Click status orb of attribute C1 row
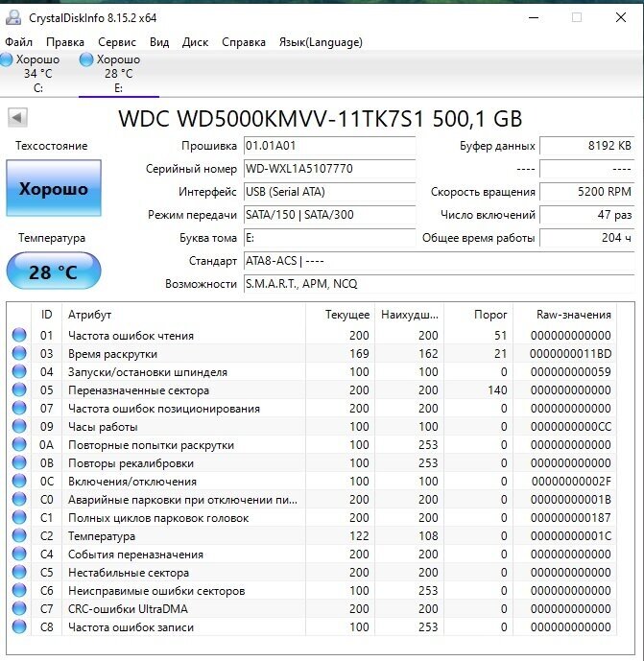This screenshot has width=644, height=661. coord(19,517)
